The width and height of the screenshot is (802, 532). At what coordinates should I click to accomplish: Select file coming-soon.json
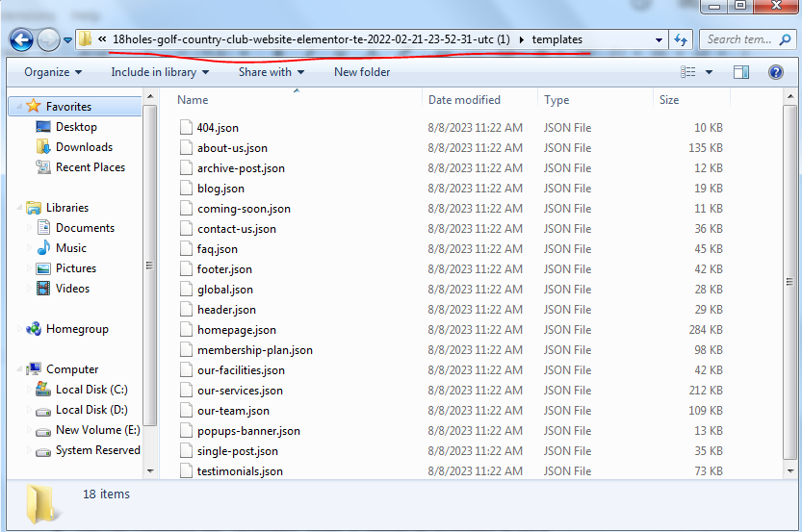point(244,209)
